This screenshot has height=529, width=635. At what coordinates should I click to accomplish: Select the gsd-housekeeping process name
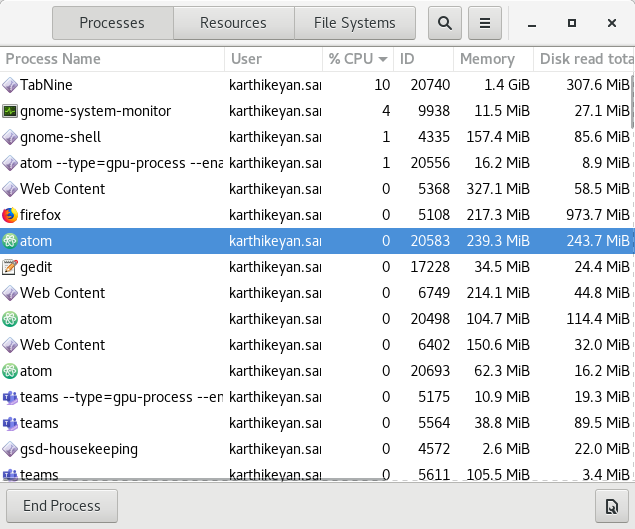click(79, 449)
